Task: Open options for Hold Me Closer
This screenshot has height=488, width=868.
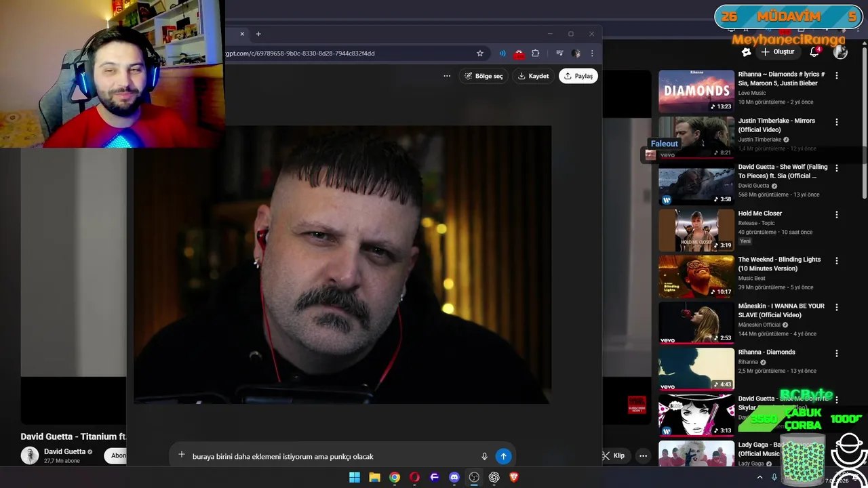Action: (837, 215)
